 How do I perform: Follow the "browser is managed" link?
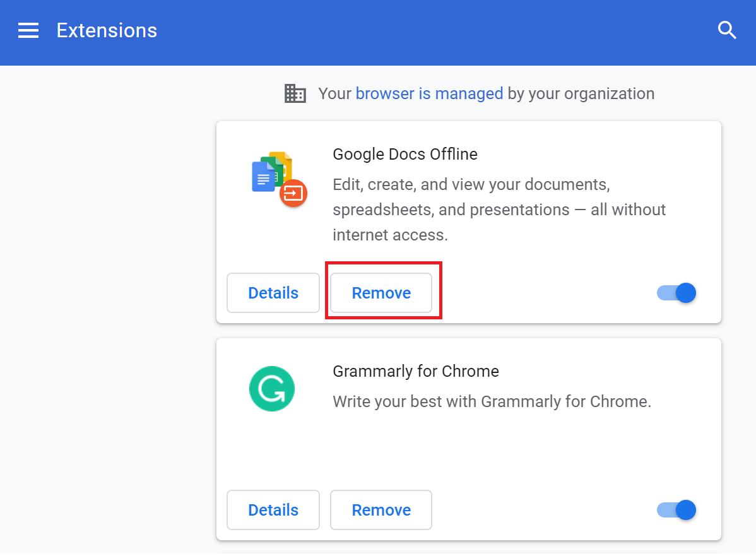click(x=429, y=93)
